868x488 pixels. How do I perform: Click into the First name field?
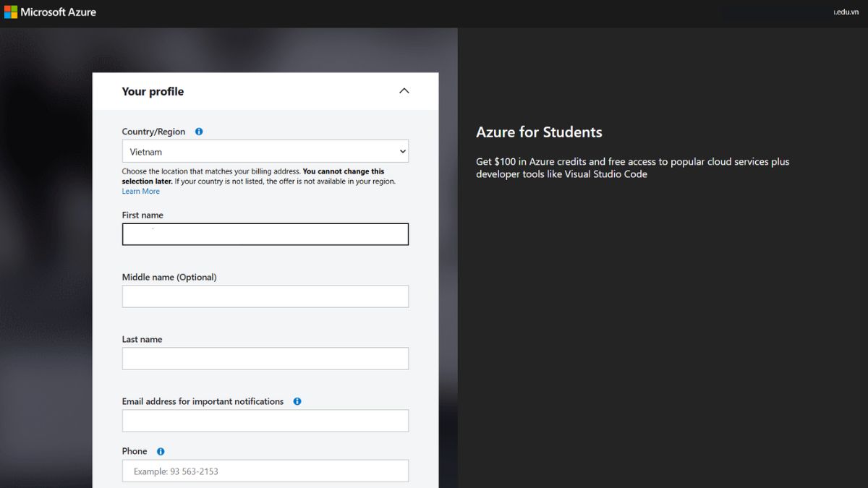pos(265,234)
